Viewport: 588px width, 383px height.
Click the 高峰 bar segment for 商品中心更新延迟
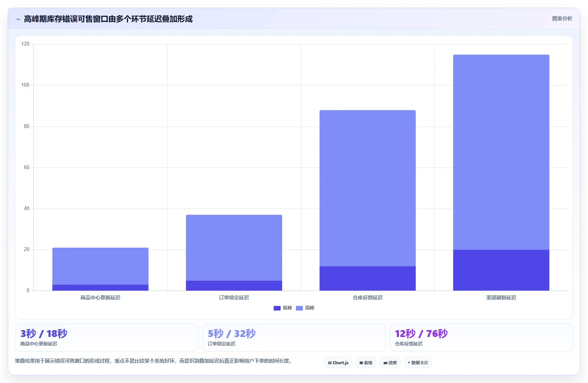click(100, 266)
